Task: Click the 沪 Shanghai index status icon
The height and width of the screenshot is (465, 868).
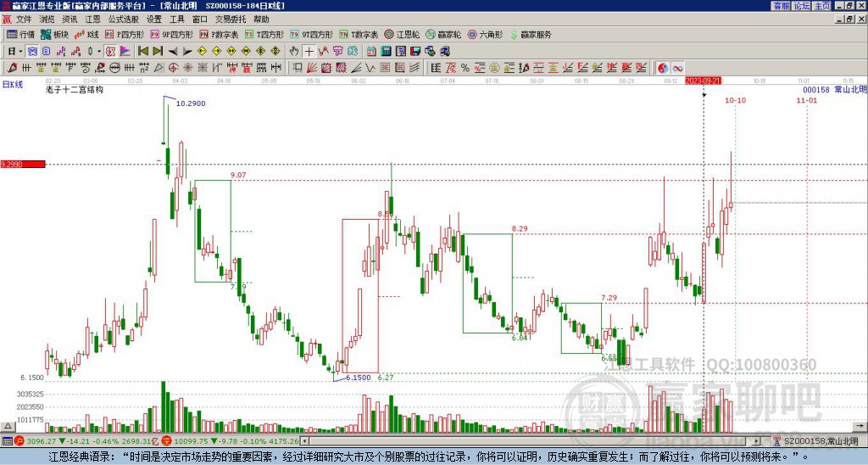Action: 19,441
